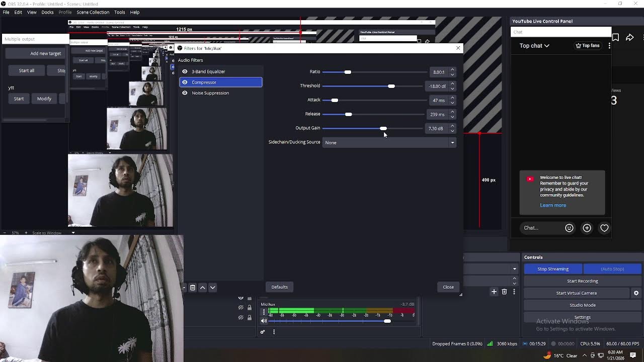Image resolution: width=644 pixels, height=362 pixels.
Task: Click Start Recording
Action: click(x=583, y=281)
